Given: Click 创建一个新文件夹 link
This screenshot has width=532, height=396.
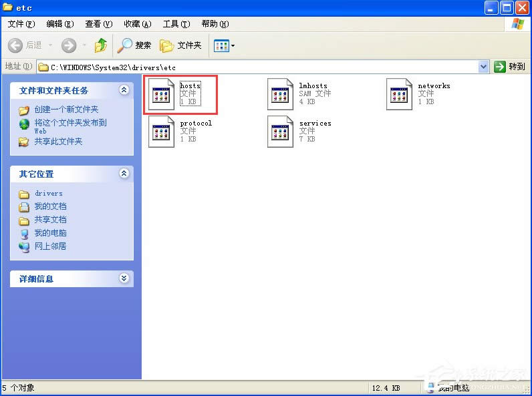Looking at the screenshot, I should [x=66, y=110].
